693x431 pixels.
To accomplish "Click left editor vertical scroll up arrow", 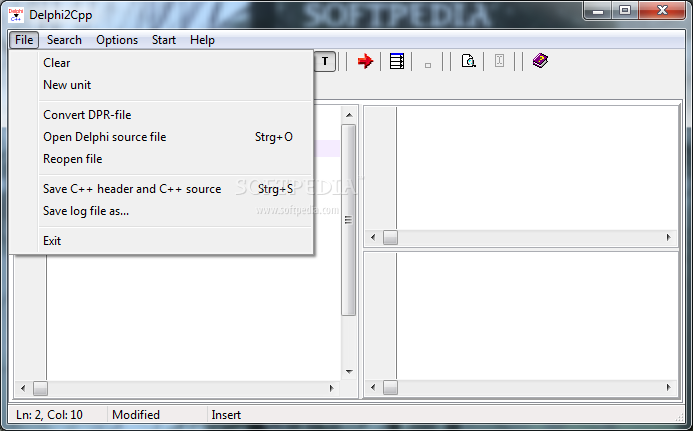I will click(x=349, y=115).
